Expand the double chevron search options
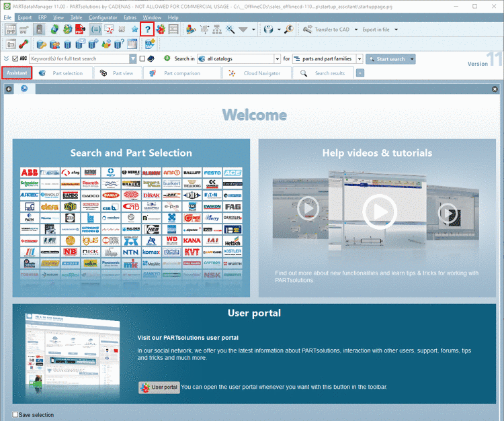 (x=6, y=58)
